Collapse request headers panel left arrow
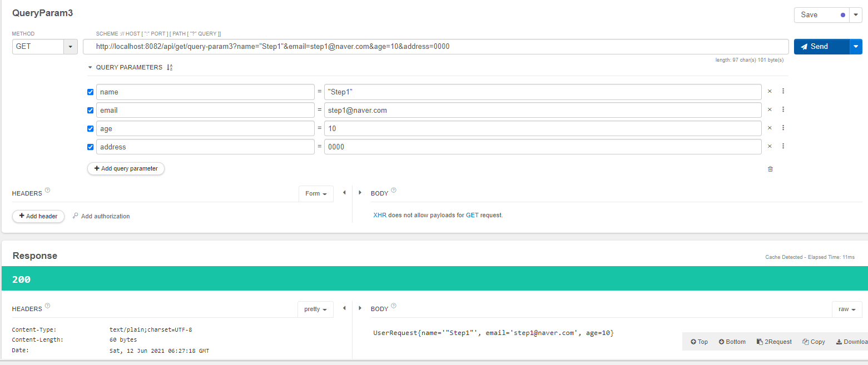 [344, 193]
